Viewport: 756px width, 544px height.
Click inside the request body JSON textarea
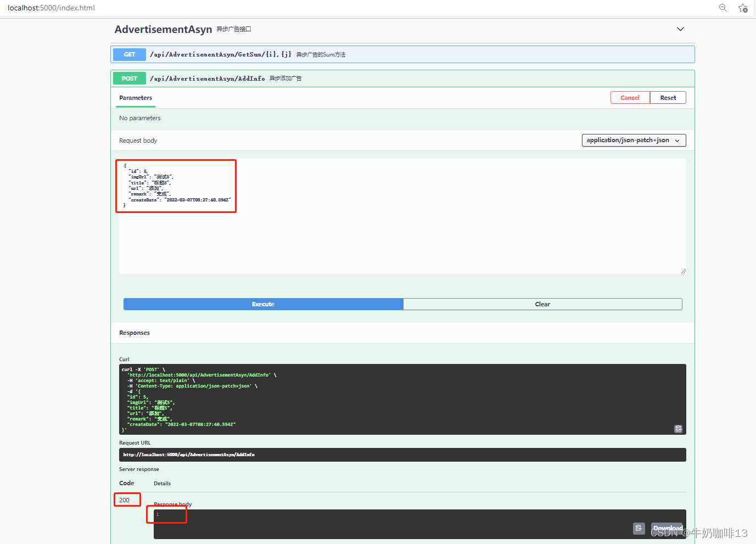pos(402,216)
